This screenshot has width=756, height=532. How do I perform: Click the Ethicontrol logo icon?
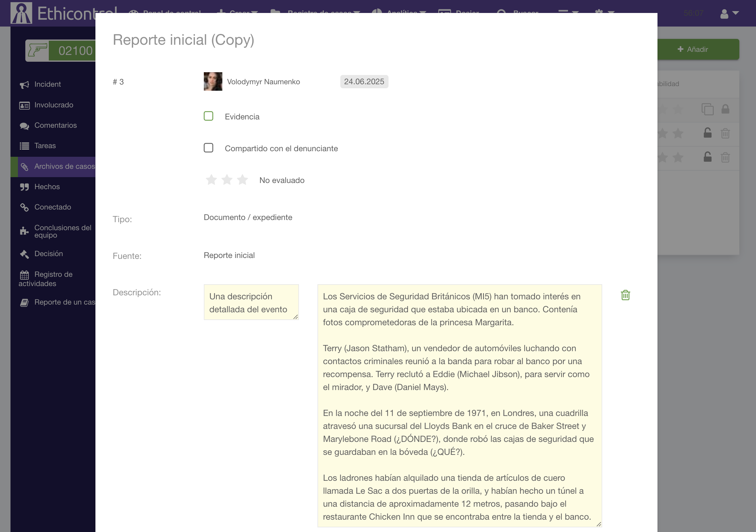tap(21, 13)
